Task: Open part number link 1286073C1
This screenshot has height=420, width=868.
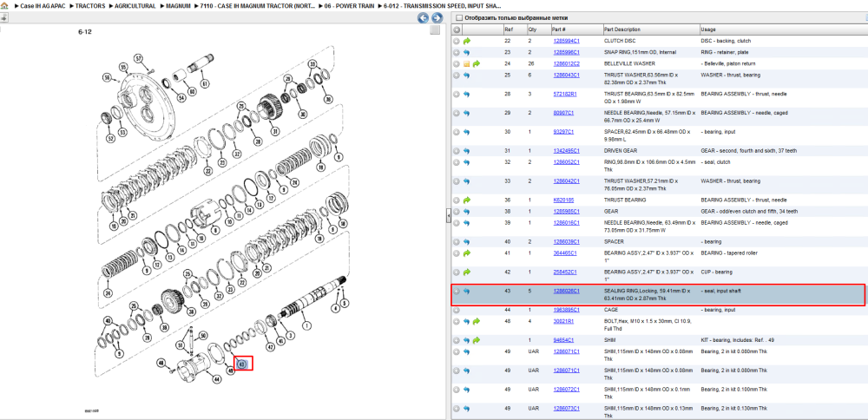Action: [566, 408]
